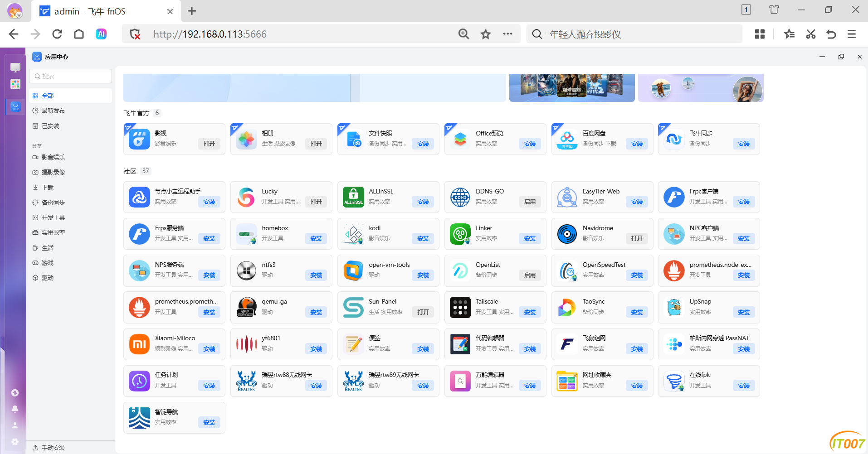Click the Sun-Panel app icon
This screenshot has width=868, height=454.
pyautogui.click(x=353, y=308)
